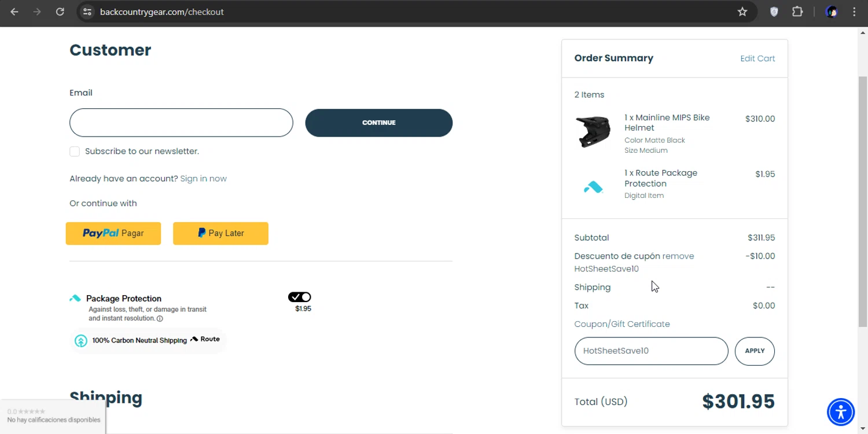The image size is (868, 434).
Task: Click the Email input field
Action: 181,123
